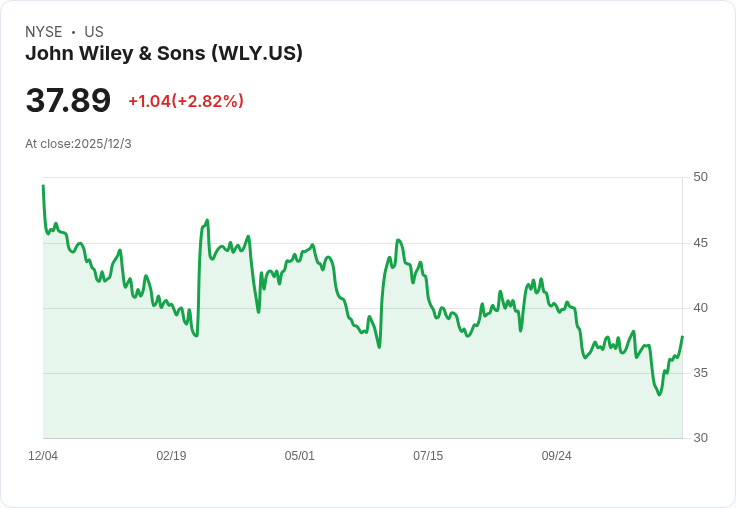Click the chart line's lowest point near 33
Screen dimensions: 736x508
(x=659, y=394)
